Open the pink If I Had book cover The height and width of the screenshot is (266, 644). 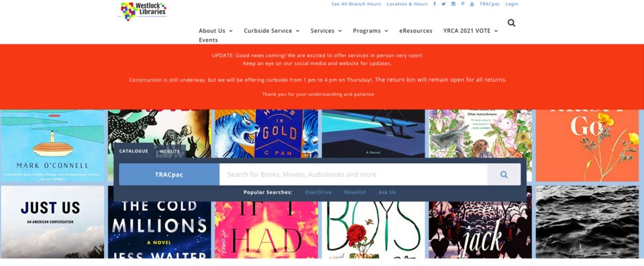click(266, 230)
